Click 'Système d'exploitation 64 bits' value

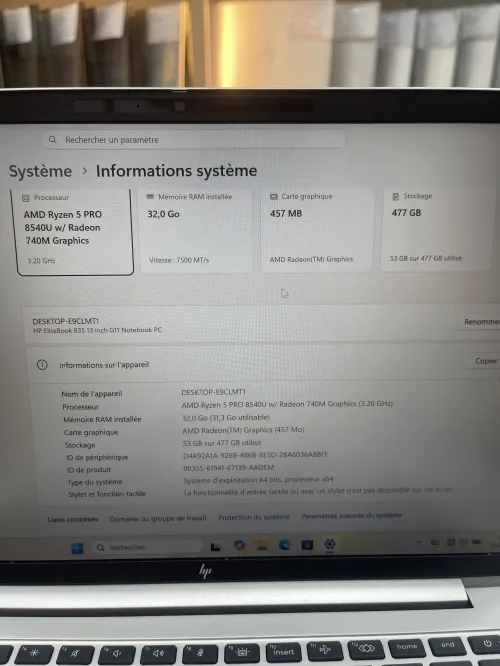tap(258, 480)
